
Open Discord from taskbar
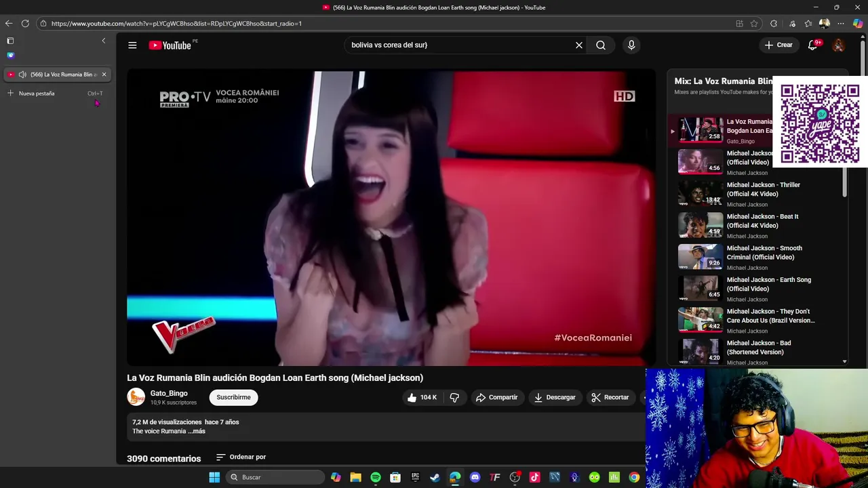tap(475, 477)
